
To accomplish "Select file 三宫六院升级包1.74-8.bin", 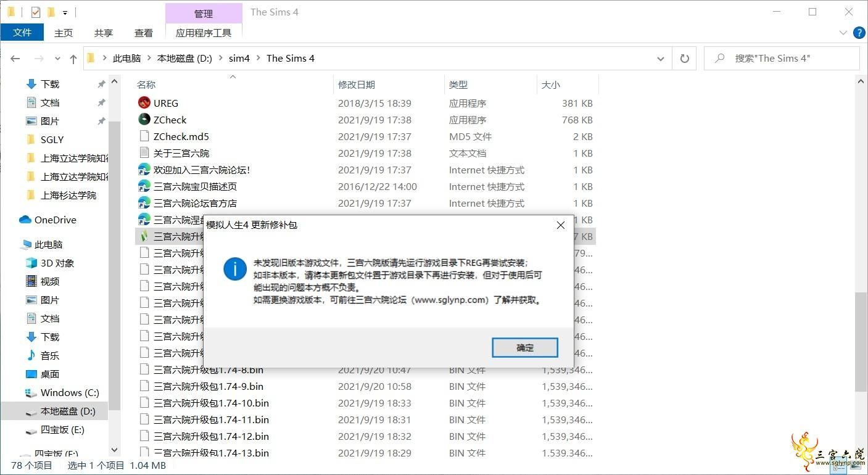I will [x=208, y=370].
